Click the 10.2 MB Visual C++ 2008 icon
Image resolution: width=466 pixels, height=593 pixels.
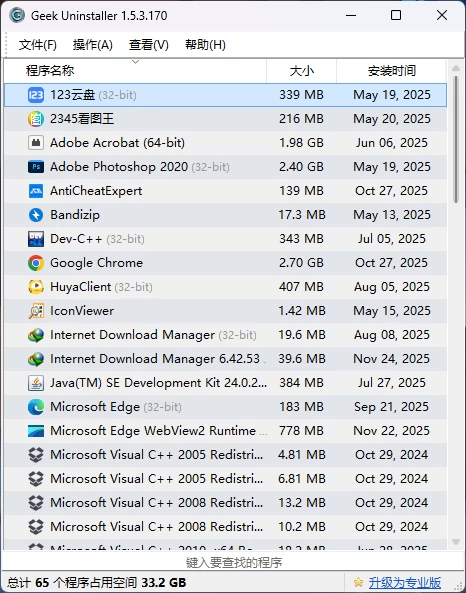(36, 527)
